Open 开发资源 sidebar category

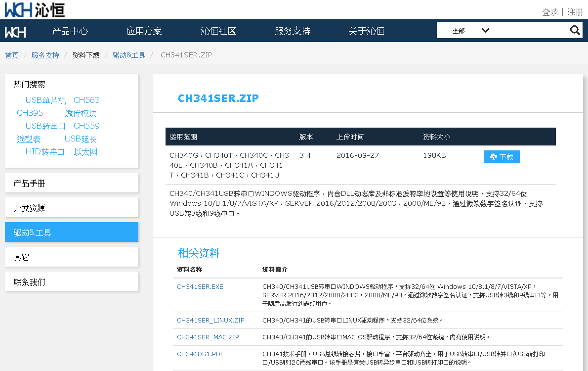[72, 208]
